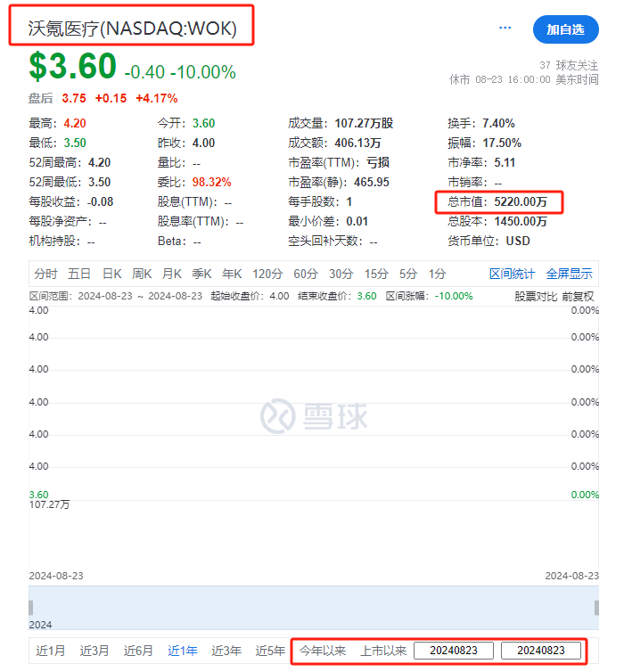
Task: Switch to the 周K chart tab
Action: [142, 274]
